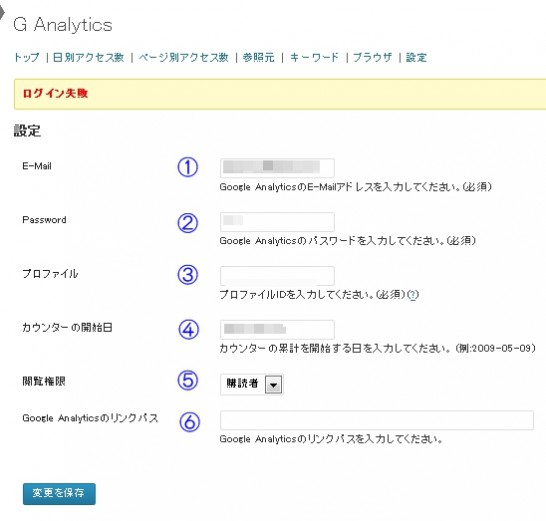
Task: Click カウンターの累計を開始する日 hint text
Action: (377, 348)
